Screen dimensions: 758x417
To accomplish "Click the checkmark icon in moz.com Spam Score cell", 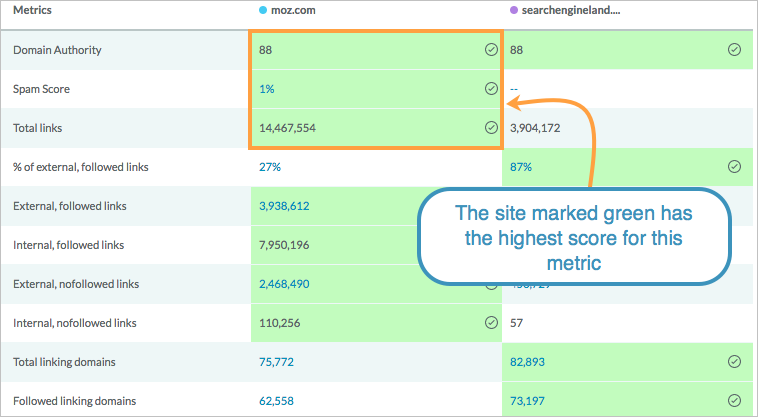I will [491, 88].
